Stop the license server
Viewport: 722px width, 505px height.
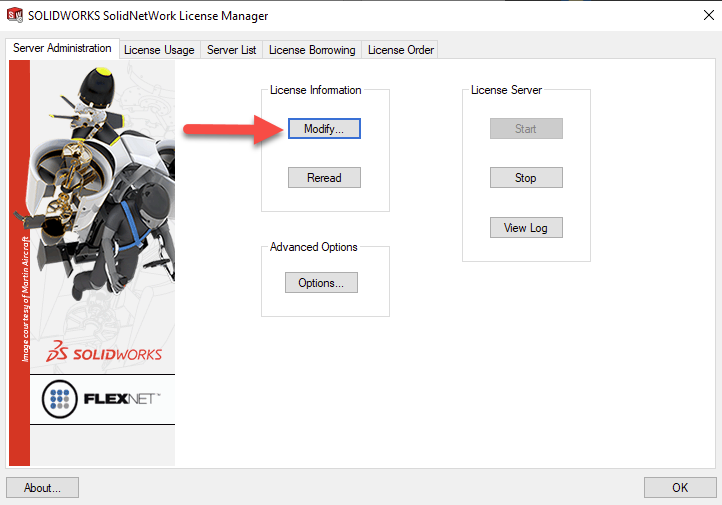[526, 178]
